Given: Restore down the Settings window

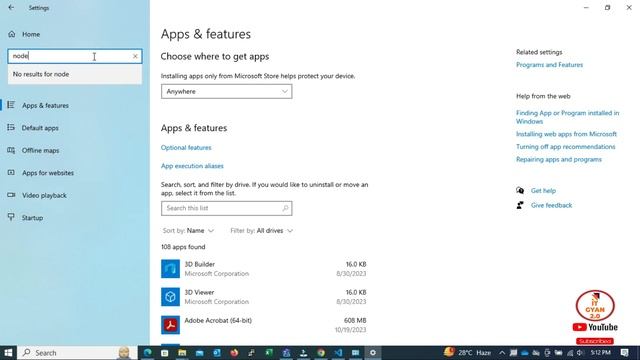Looking at the screenshot, I should point(607,7).
